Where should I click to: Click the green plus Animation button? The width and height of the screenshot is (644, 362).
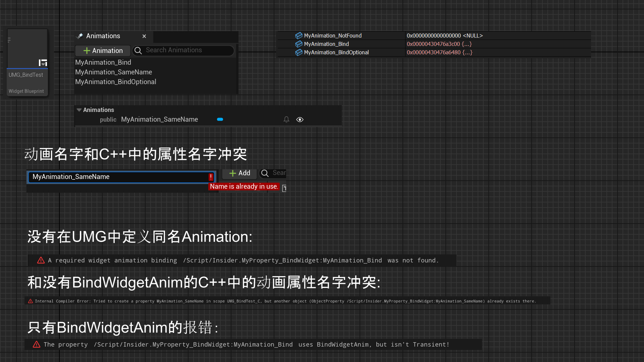(x=103, y=51)
